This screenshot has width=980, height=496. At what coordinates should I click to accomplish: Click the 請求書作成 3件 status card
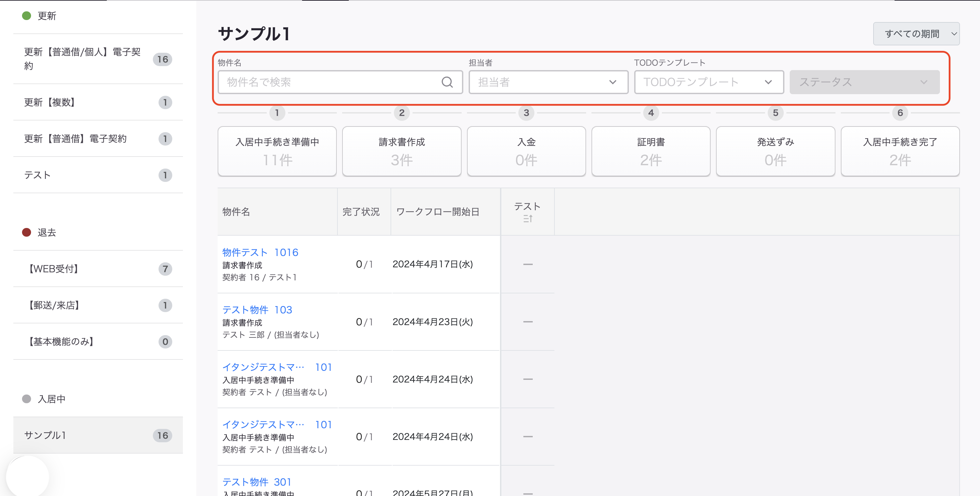(402, 151)
